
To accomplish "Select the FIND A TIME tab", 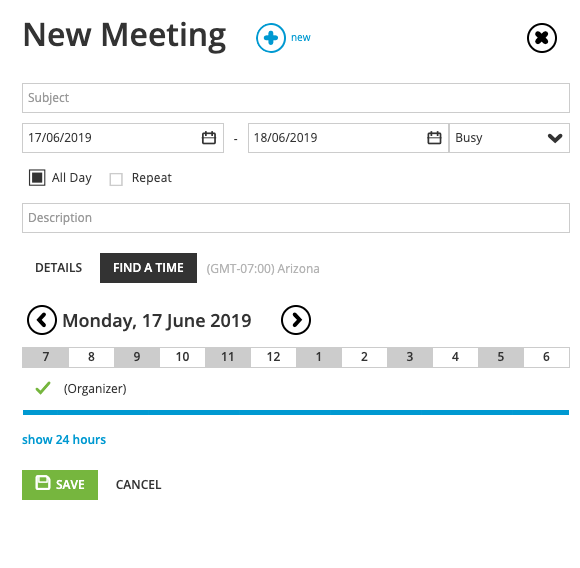I will tap(148, 268).
